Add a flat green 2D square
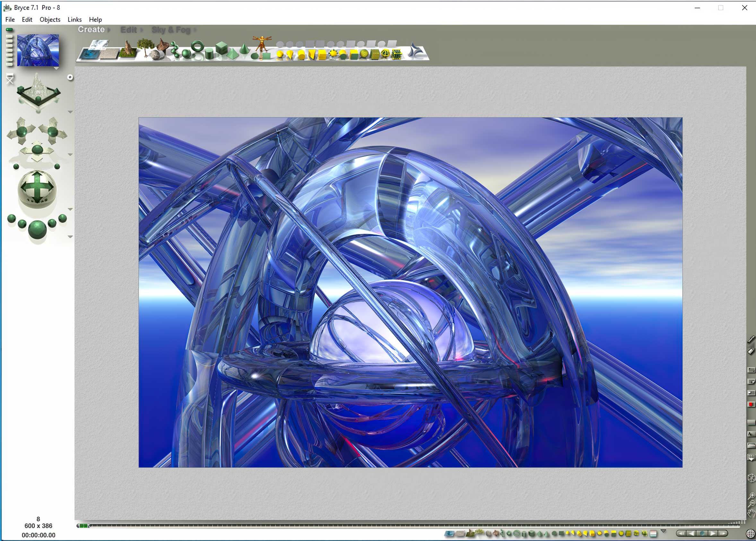 click(266, 56)
